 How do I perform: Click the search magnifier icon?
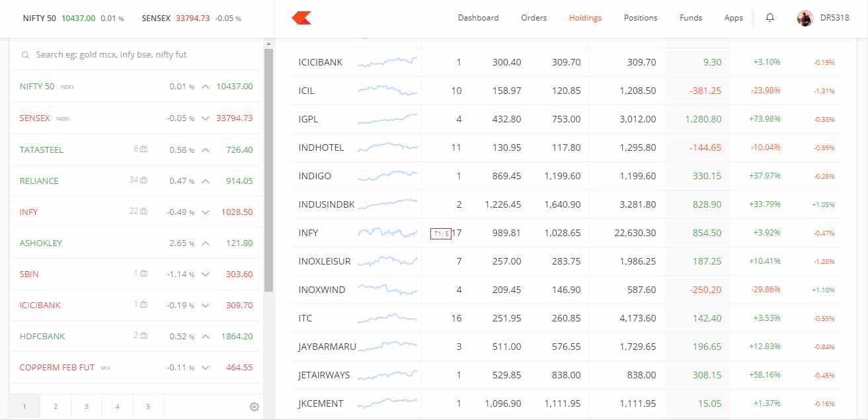click(25, 55)
